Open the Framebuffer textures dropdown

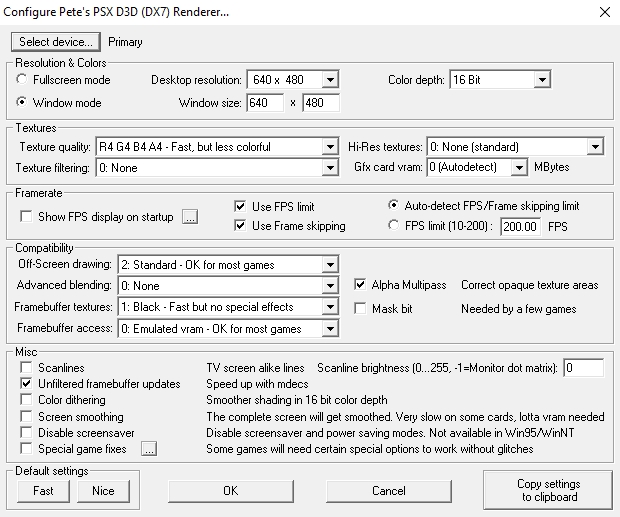click(228, 307)
